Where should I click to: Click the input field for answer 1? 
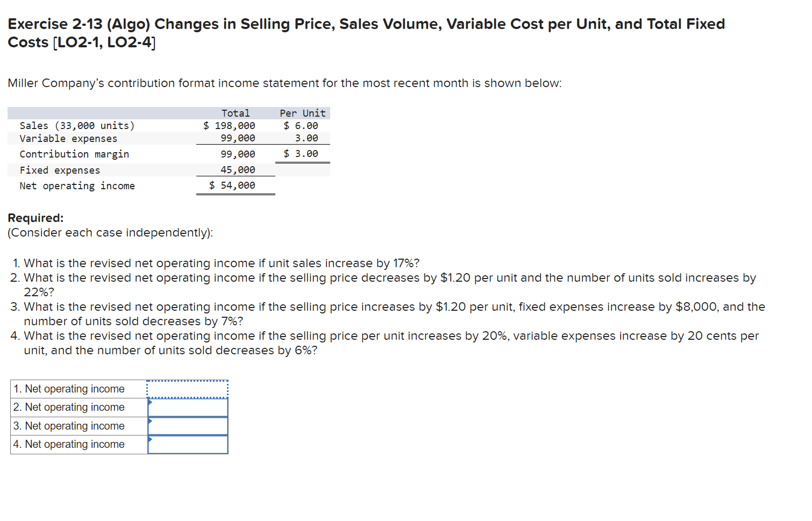click(x=187, y=388)
